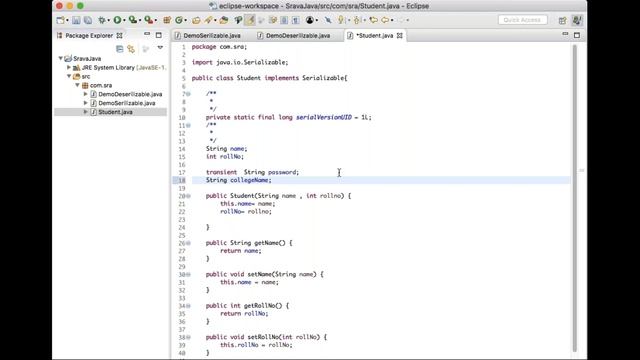Click the Previous Annotation icon
Screen dimensions: 640x360
[x=357, y=20]
